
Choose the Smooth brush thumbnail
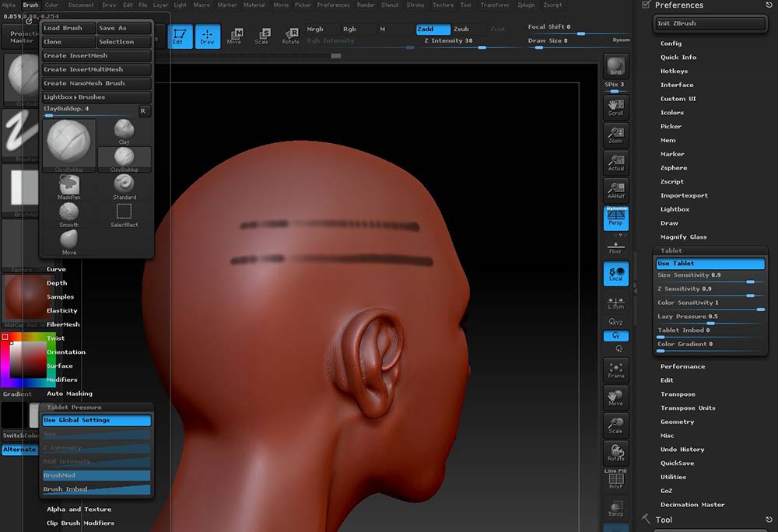coord(69,212)
